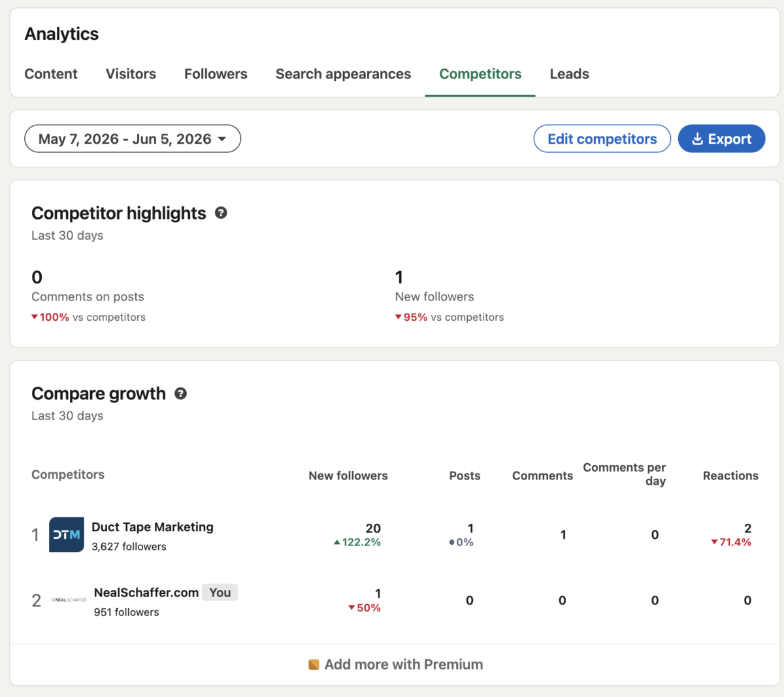Image resolution: width=784 pixels, height=697 pixels.
Task: Switch to the Visitors tab
Action: tap(131, 74)
